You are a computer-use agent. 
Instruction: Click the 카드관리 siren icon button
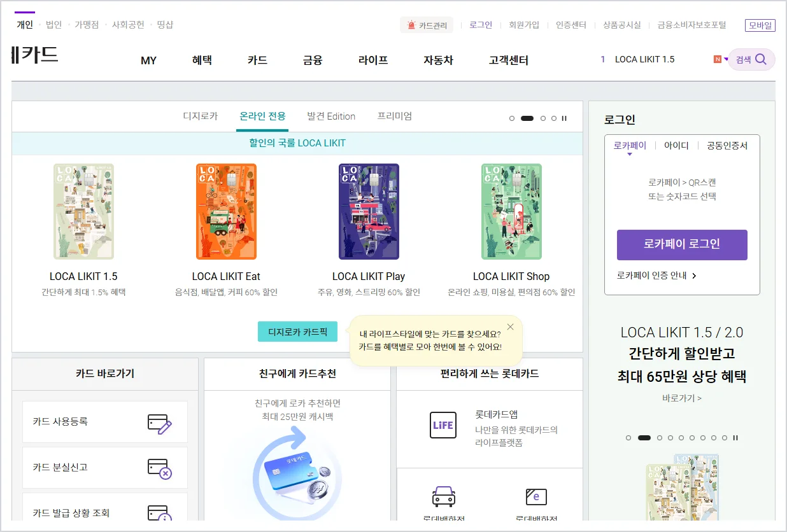[x=427, y=25]
